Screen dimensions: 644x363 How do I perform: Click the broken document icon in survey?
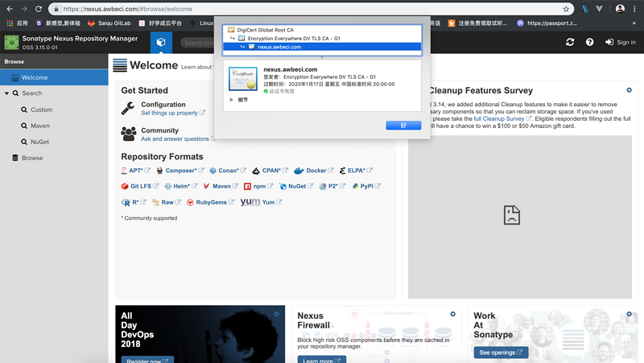(512, 215)
